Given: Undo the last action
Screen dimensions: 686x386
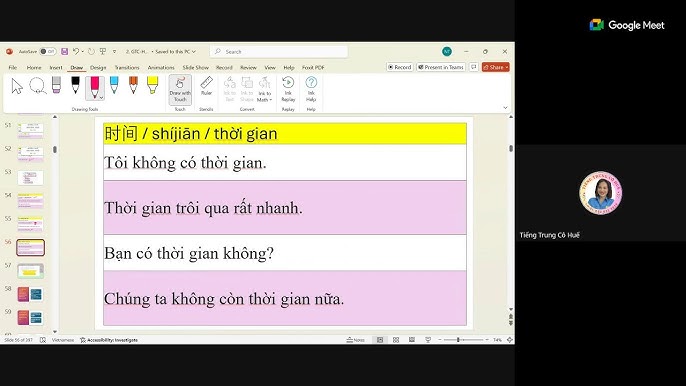Looking at the screenshot, I should pyautogui.click(x=76, y=52).
